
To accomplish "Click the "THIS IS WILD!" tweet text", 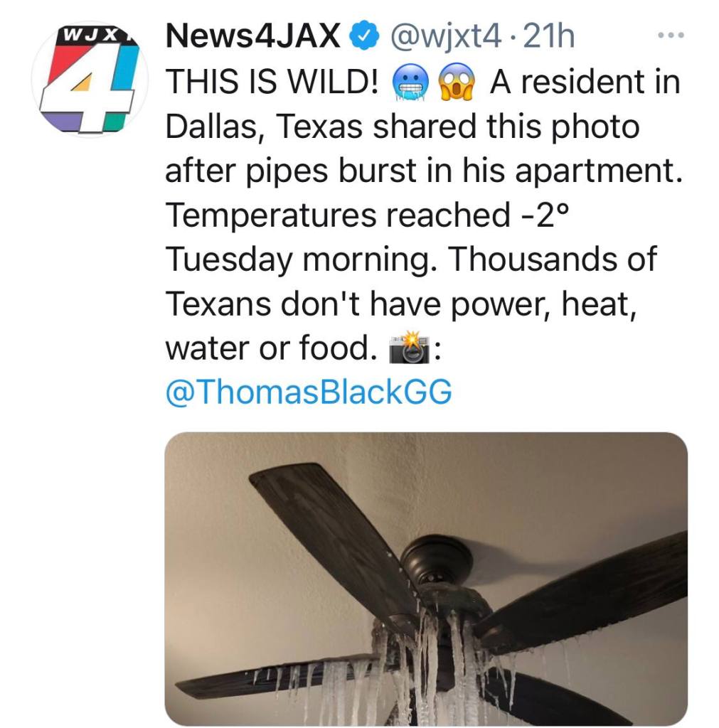I will pyautogui.click(x=272, y=82).
